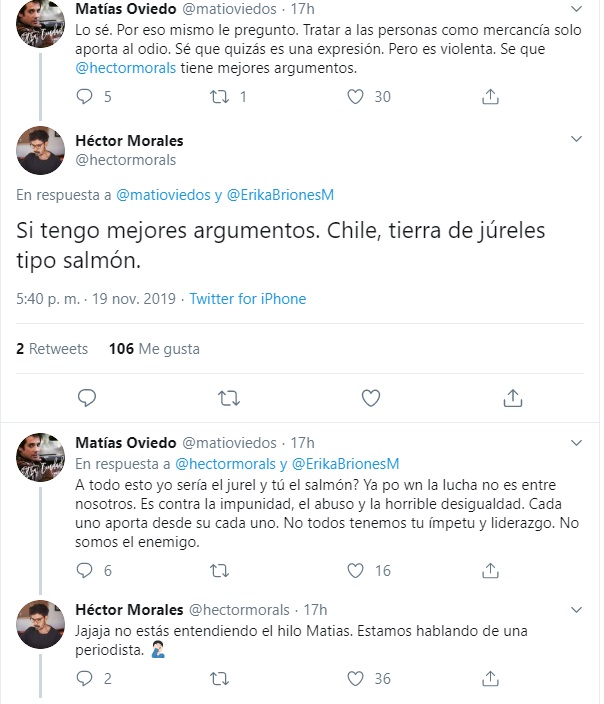
Task: View the 106 Me gusta list
Action: point(154,349)
